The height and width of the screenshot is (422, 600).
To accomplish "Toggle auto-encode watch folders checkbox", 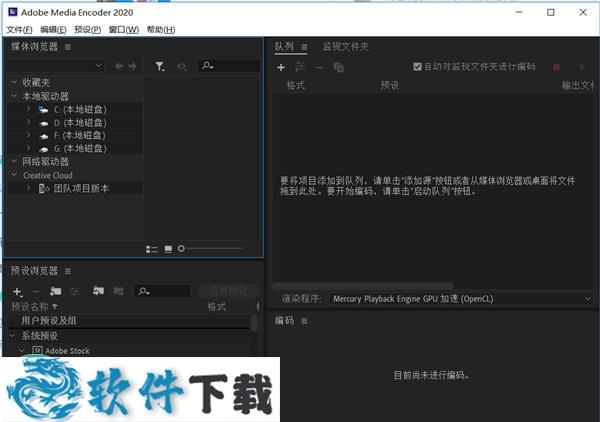I will pos(418,67).
